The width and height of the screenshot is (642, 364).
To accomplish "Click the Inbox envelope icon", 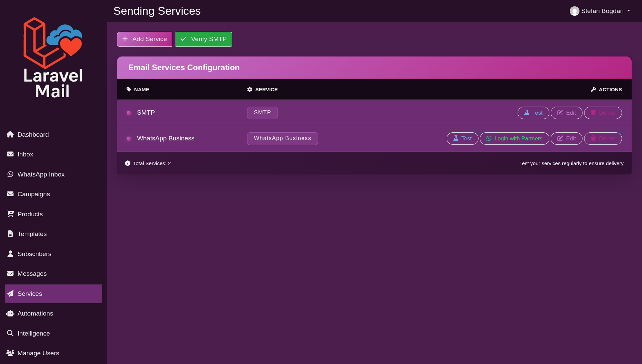I will click(10, 154).
